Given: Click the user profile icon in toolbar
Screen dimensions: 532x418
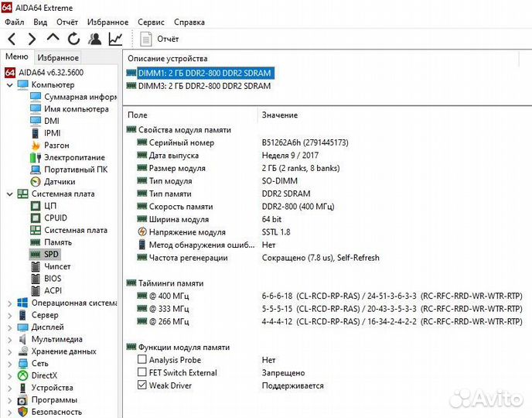Looking at the screenshot, I should [x=94, y=39].
